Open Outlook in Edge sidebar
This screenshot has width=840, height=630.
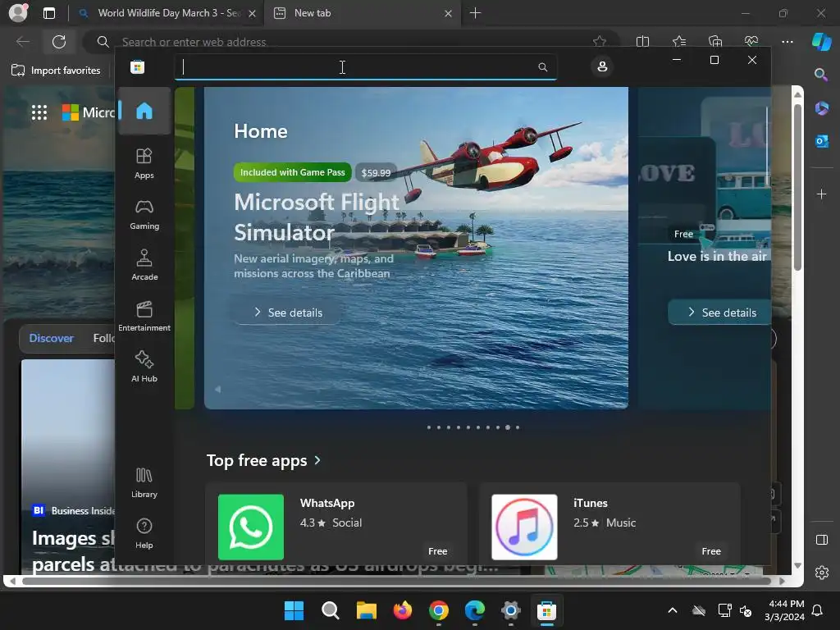pyautogui.click(x=821, y=141)
